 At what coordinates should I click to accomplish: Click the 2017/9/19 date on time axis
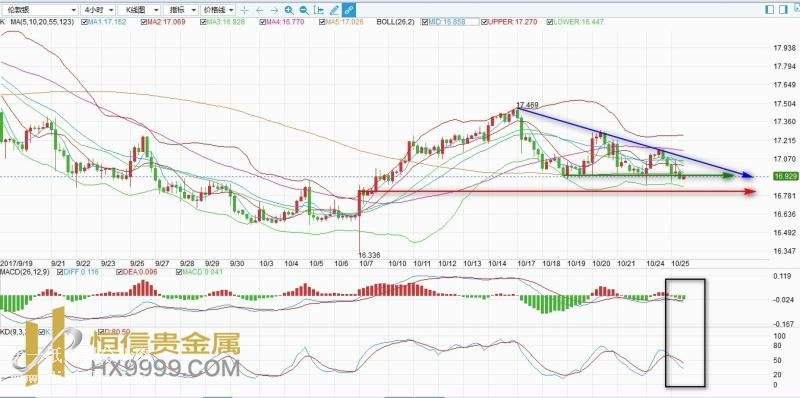[x=16, y=263]
